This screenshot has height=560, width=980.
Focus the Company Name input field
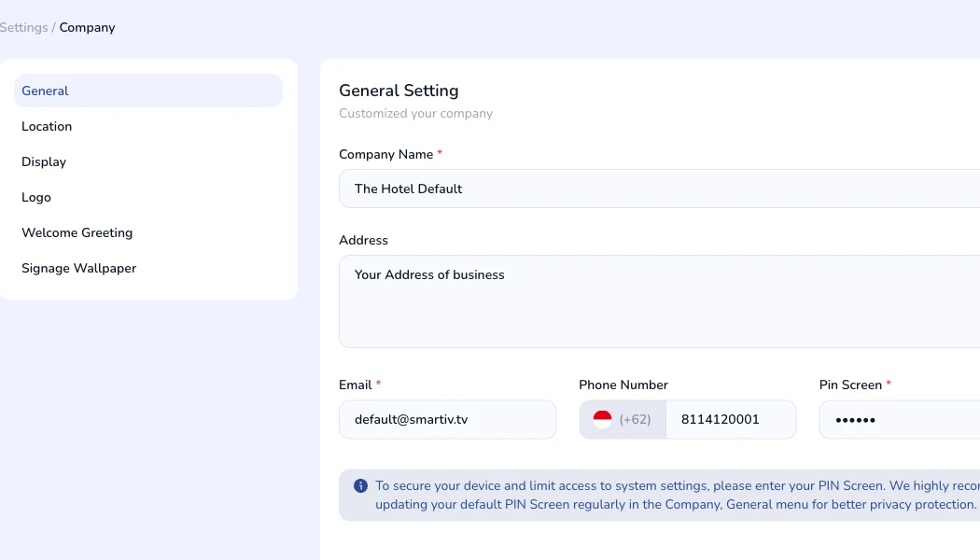click(x=659, y=189)
